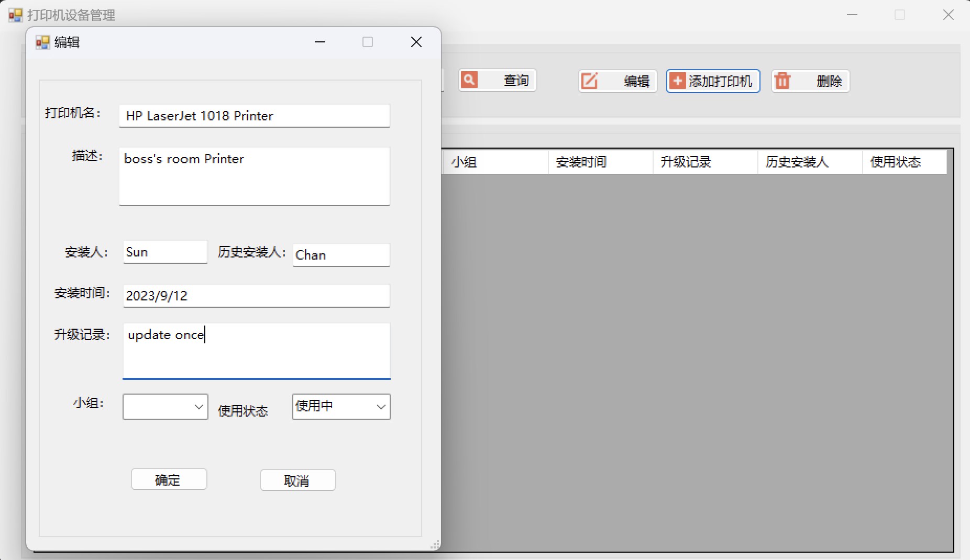Click the magnifier icon on the 查询 button
Viewport: 970px width, 560px height.
coord(470,80)
